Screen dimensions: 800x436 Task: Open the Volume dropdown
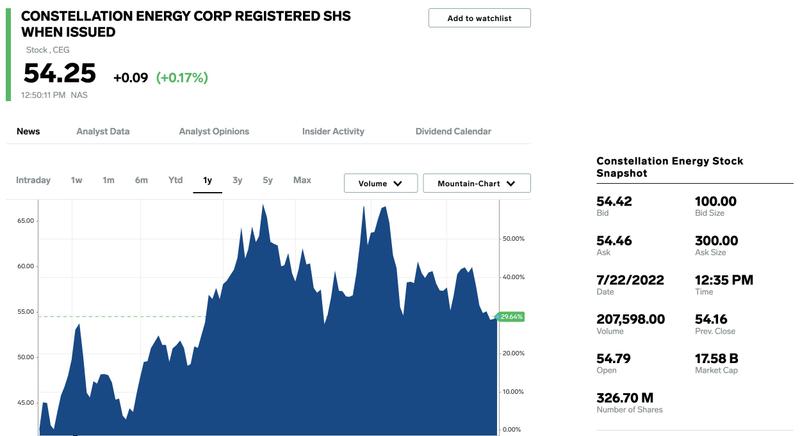[381, 183]
